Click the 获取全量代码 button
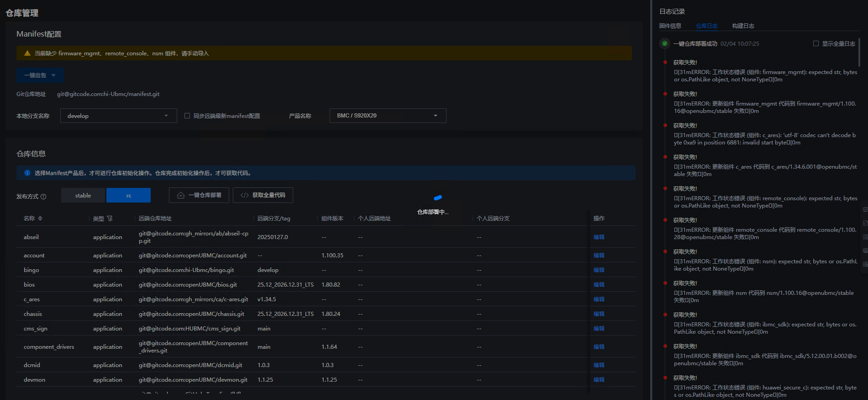The image size is (868, 400). (263, 195)
